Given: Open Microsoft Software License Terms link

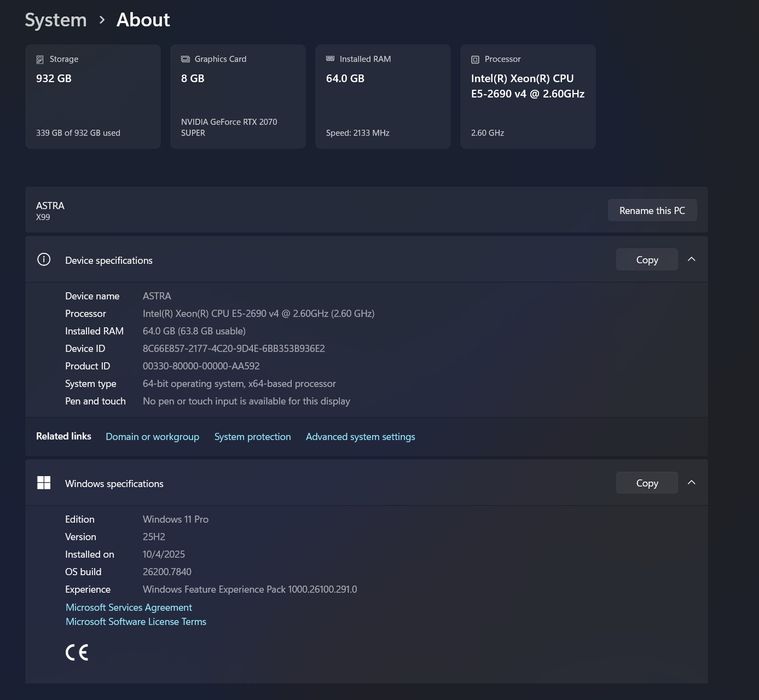Looking at the screenshot, I should coord(136,622).
